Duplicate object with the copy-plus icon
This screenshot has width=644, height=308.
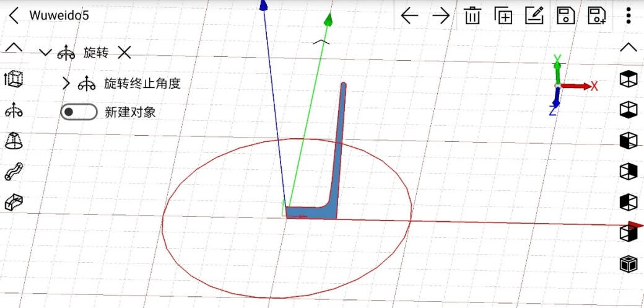pyautogui.click(x=503, y=15)
